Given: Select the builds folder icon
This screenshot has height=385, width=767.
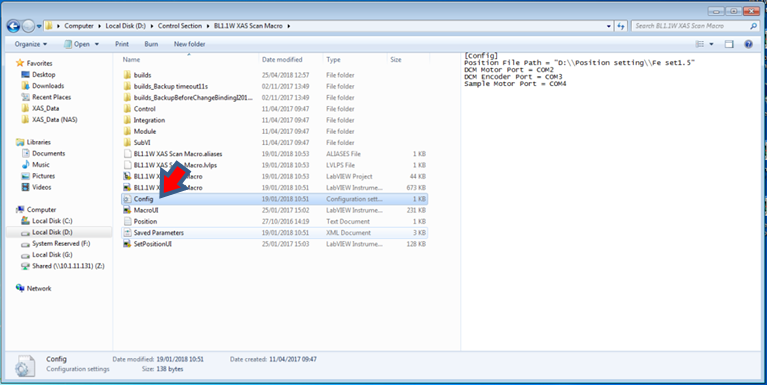Looking at the screenshot, I should [127, 75].
